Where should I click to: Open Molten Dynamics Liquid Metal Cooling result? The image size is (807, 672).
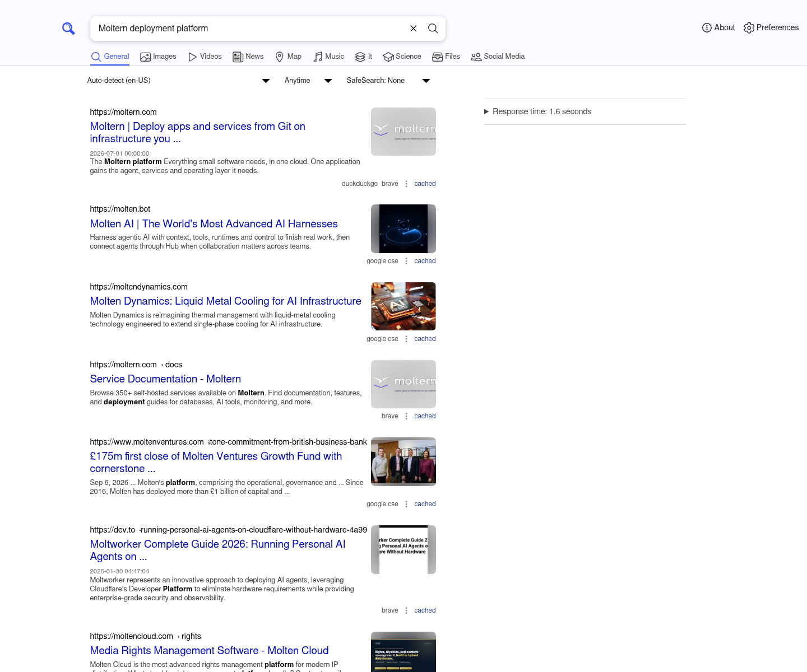[x=226, y=301]
